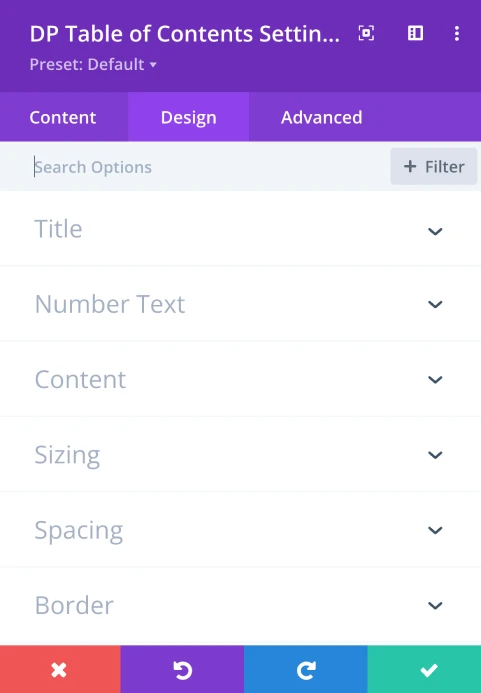This screenshot has width=481, height=693.
Task: Discard changes with the red X button
Action: (60, 669)
